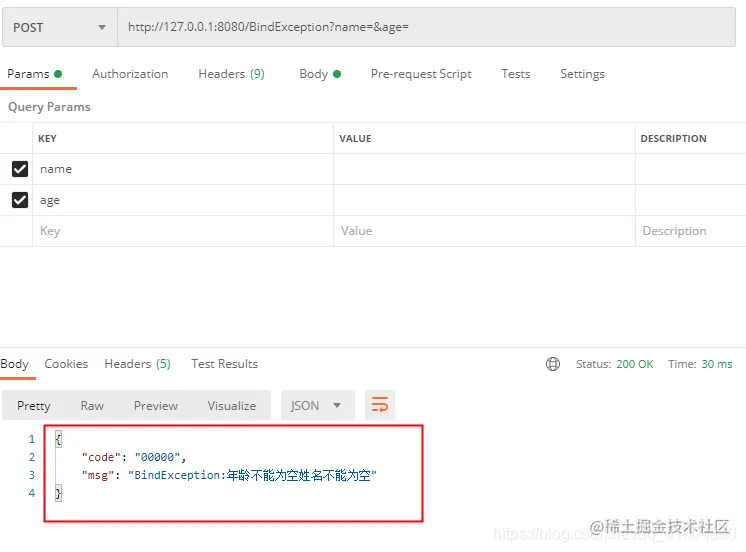The height and width of the screenshot is (552, 746).
Task: Open the response Cookies tab
Action: (x=66, y=364)
